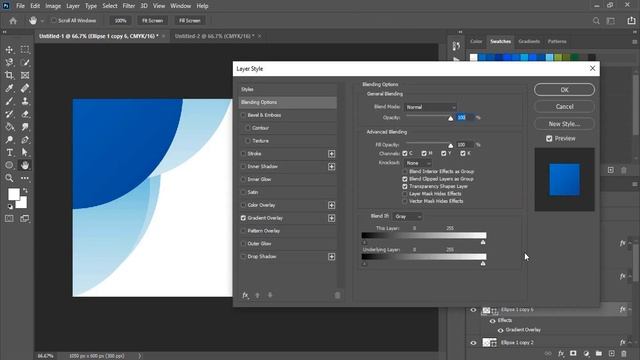Select the Path Selection arrow tool
This screenshot has width=640, height=360.
pyautogui.click(x=25, y=152)
